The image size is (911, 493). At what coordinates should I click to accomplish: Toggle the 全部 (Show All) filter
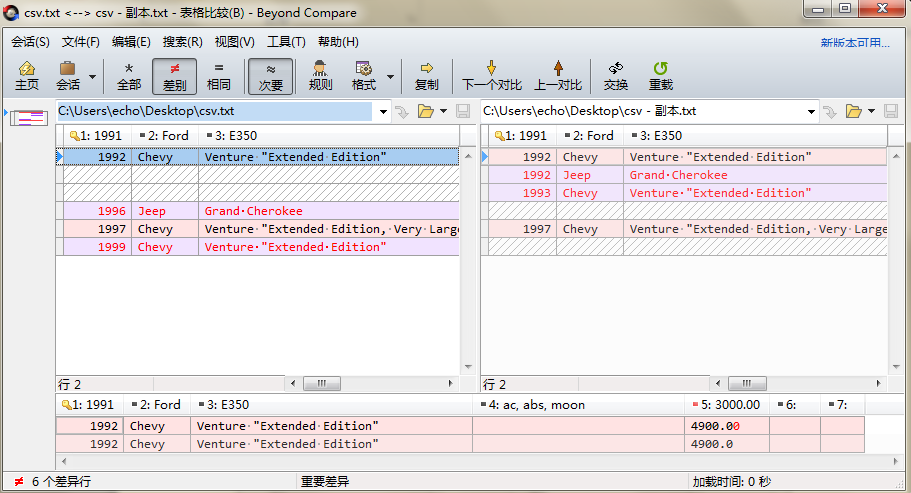click(129, 75)
